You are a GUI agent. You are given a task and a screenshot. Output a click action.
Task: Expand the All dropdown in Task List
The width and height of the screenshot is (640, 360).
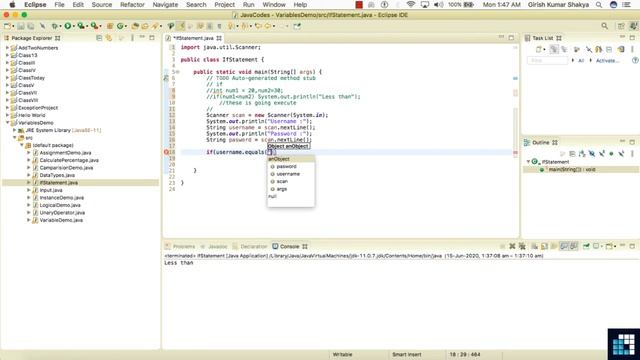pos(573,60)
